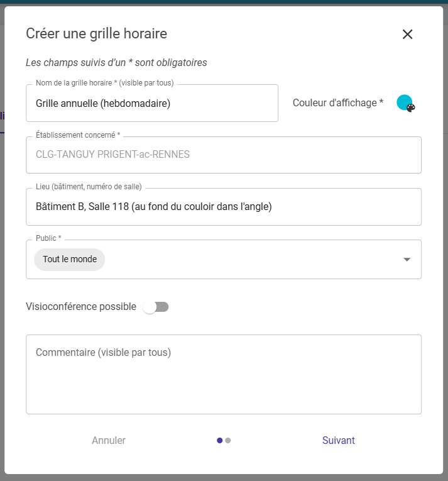Viewport: 448px width, 481px height.
Task: Click the Nom de la grille horaire field
Action: pos(152,103)
